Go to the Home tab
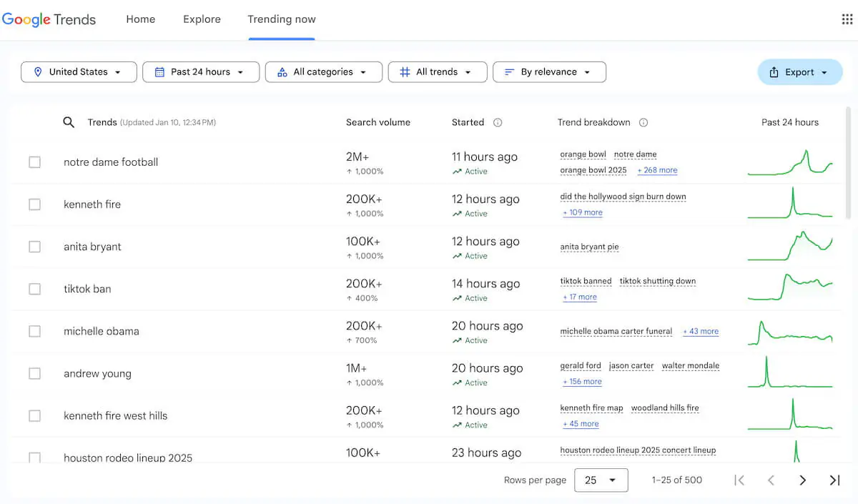The height and width of the screenshot is (504, 858). click(140, 19)
